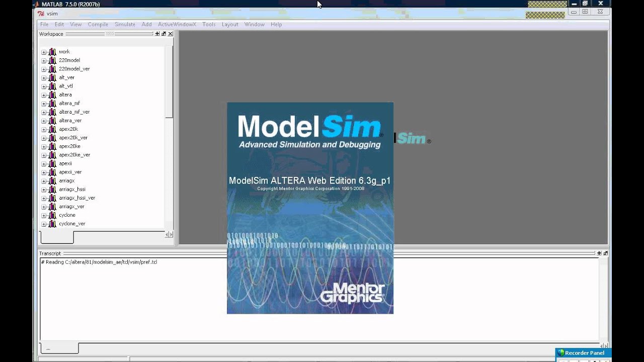This screenshot has height=362, width=644.
Task: Open the ActiveWindowX menu
Action: [177, 24]
